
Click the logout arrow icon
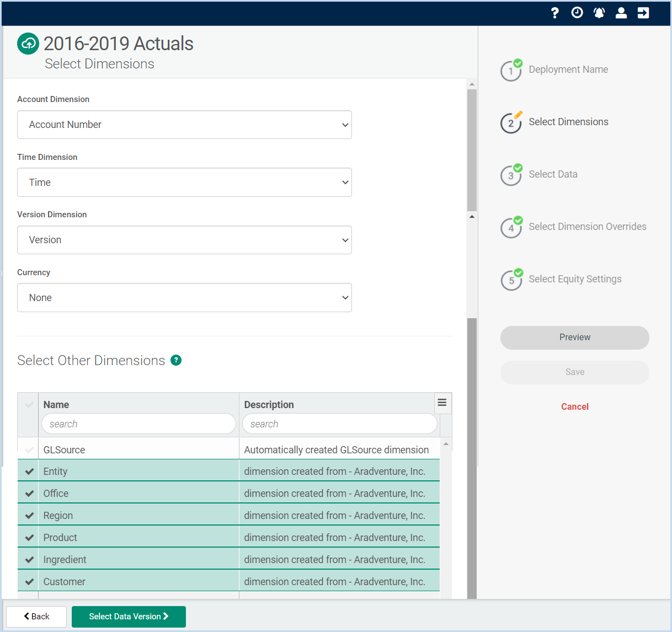643,13
